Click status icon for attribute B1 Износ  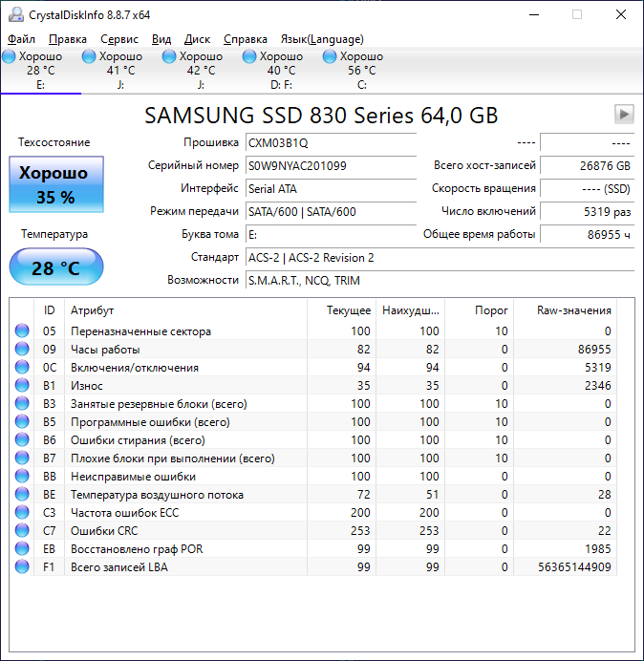[22, 385]
